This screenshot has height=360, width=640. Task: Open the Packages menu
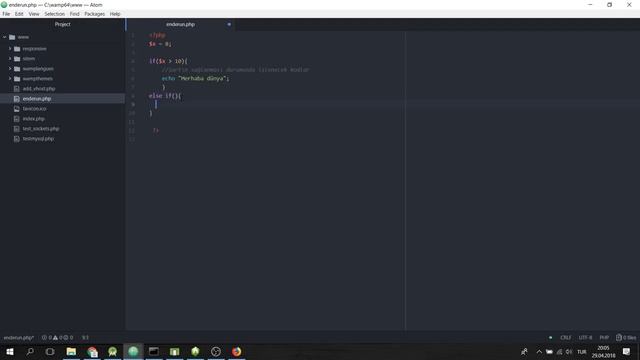pos(95,14)
